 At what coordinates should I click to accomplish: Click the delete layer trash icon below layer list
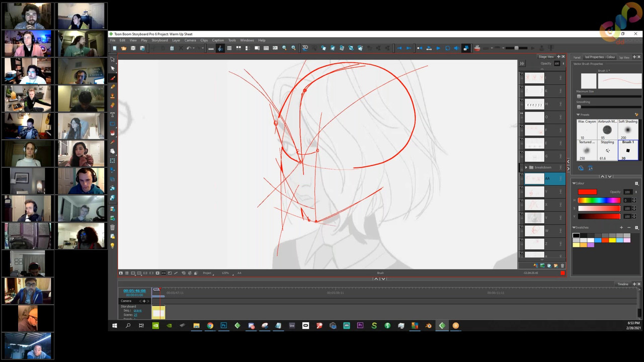(562, 265)
